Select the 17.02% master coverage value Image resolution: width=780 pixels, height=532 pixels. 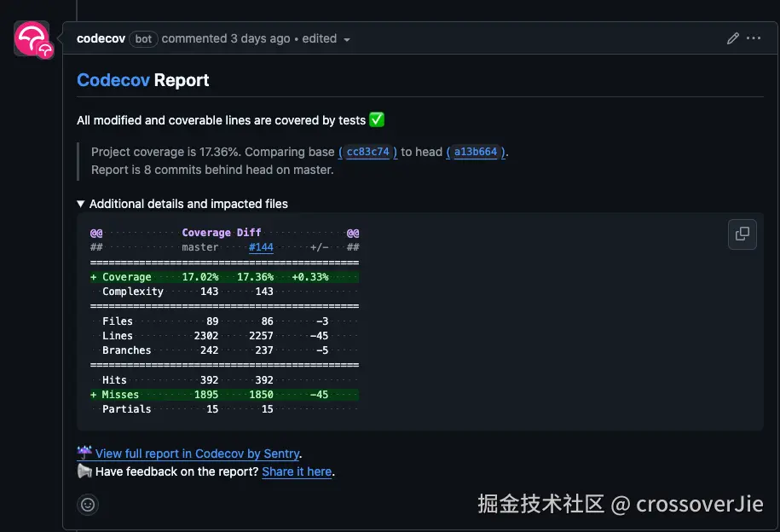tap(200, 277)
